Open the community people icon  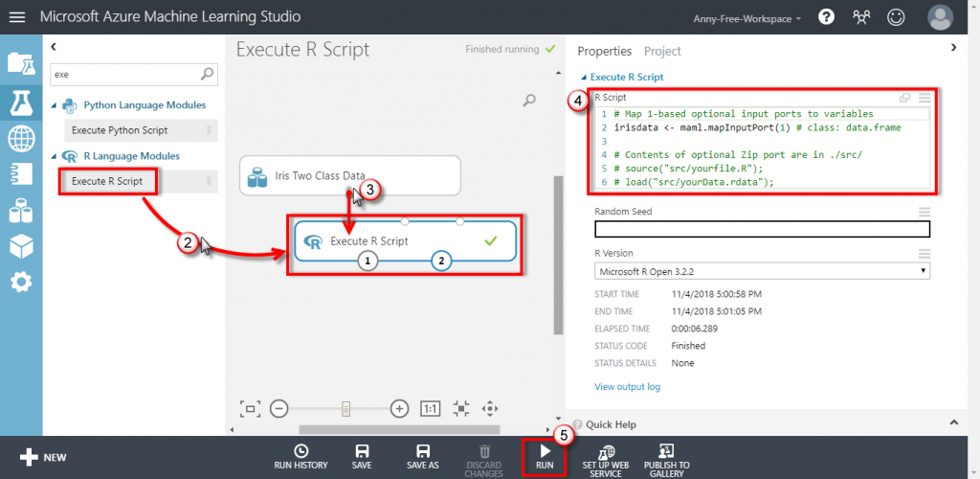861,17
